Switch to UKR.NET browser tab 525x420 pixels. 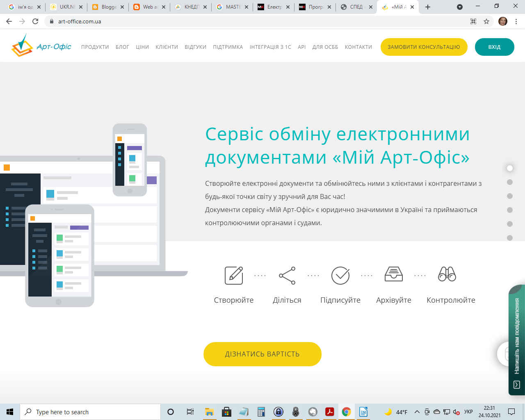point(63,7)
